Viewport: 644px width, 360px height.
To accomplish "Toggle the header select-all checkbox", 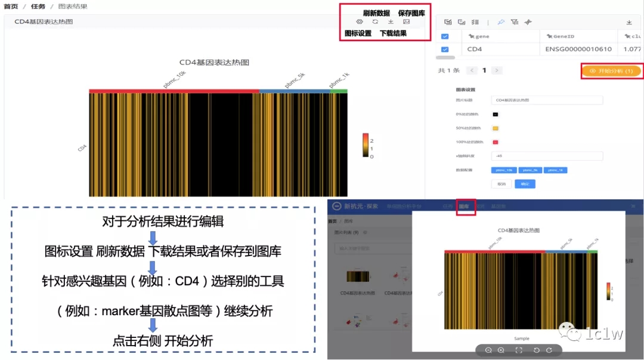I will [x=445, y=36].
